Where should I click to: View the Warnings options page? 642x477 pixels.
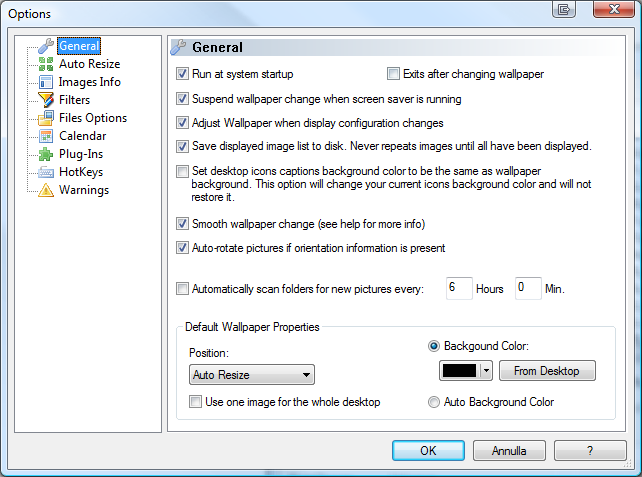[84, 190]
